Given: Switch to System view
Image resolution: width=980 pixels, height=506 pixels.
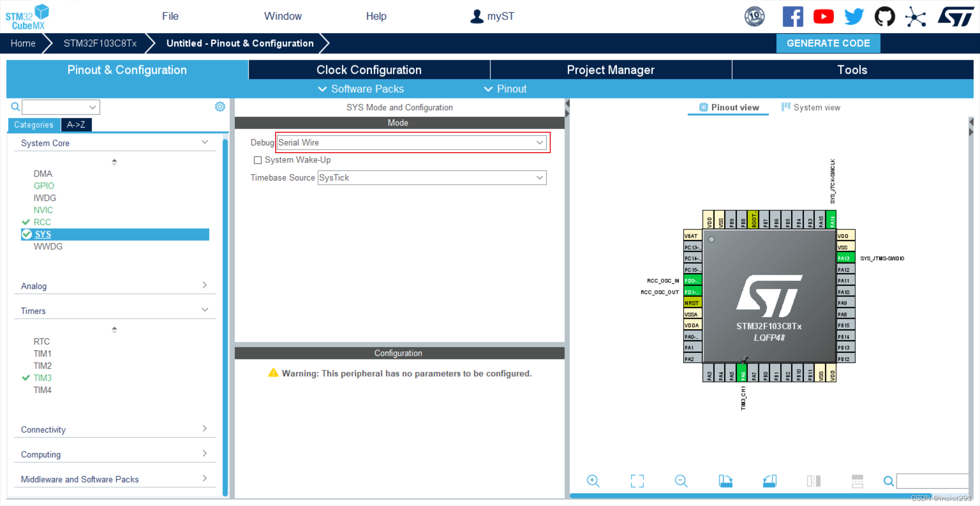Looking at the screenshot, I should 811,107.
